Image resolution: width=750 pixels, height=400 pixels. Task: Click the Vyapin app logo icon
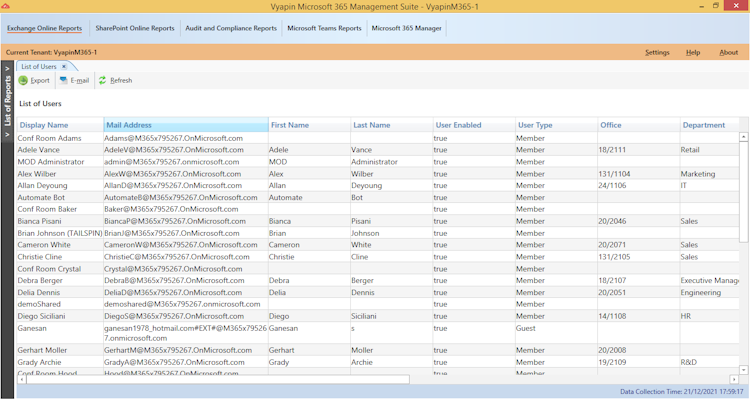[x=5, y=6]
